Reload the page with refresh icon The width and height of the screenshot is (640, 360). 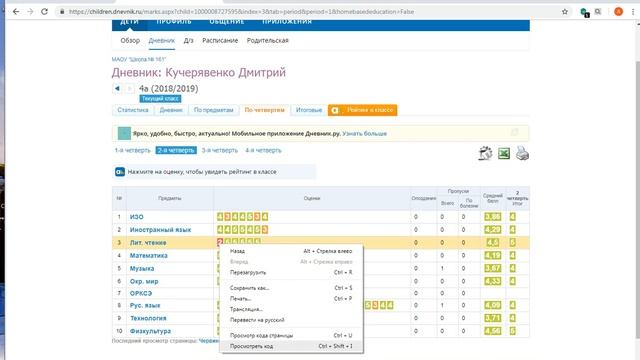tap(44, 12)
